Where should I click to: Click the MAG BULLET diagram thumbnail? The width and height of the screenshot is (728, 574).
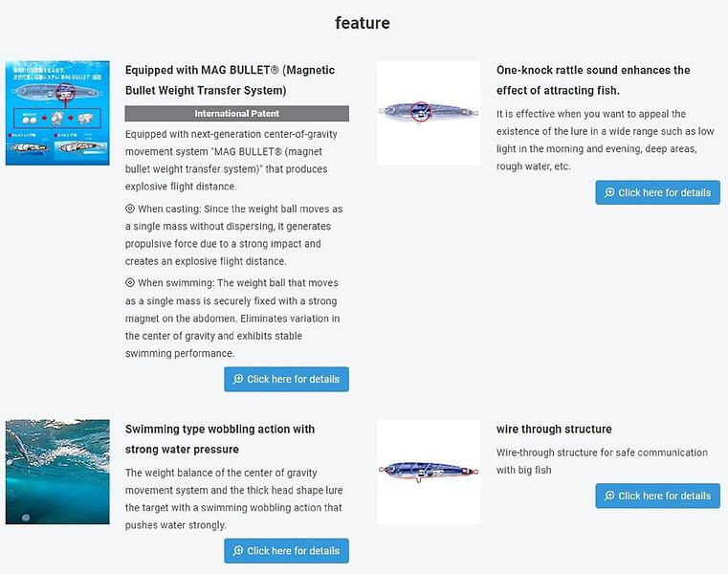[57, 113]
